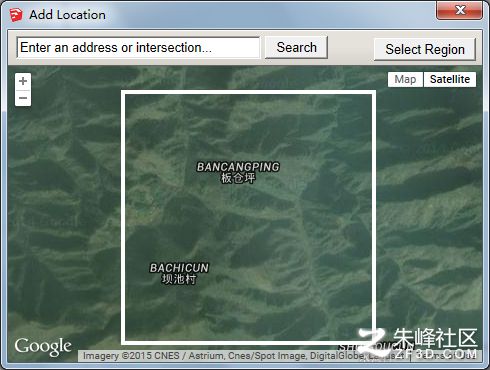Screen dimensions: 490x370
Task: Click the BANCANGPING place label
Action: 238,167
